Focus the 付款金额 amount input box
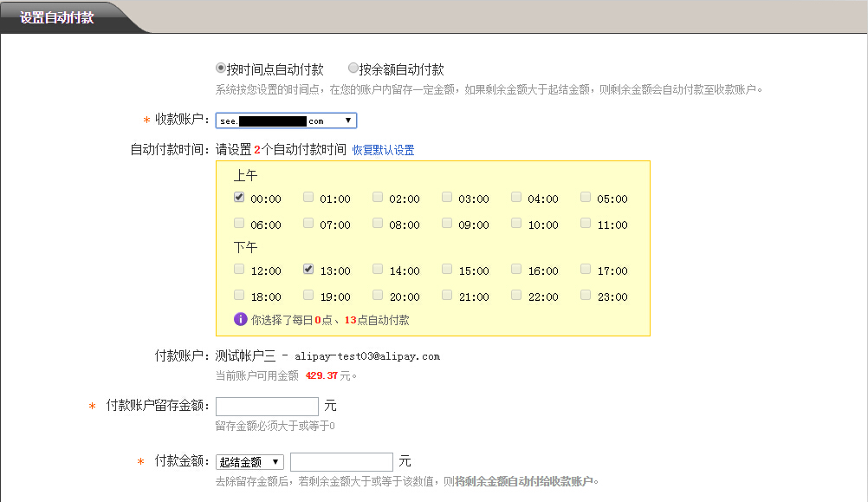Image resolution: width=868 pixels, height=502 pixels. (x=341, y=462)
